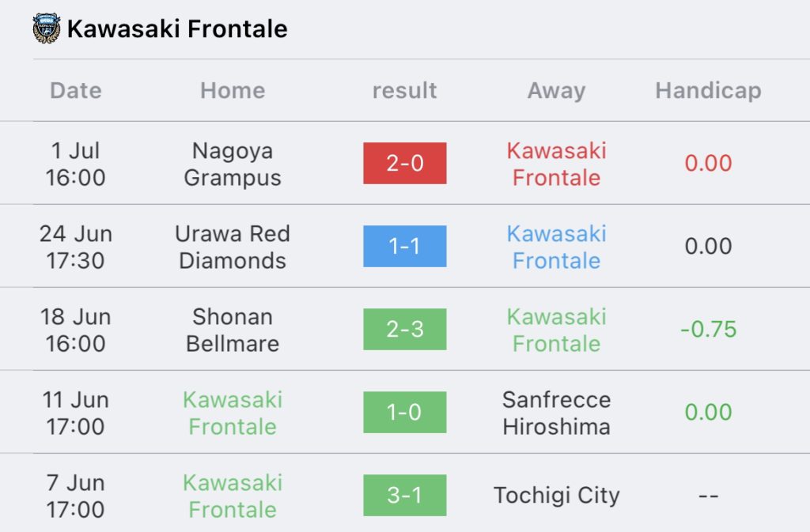Open the Kawasaki Frontale team title

(177, 28)
